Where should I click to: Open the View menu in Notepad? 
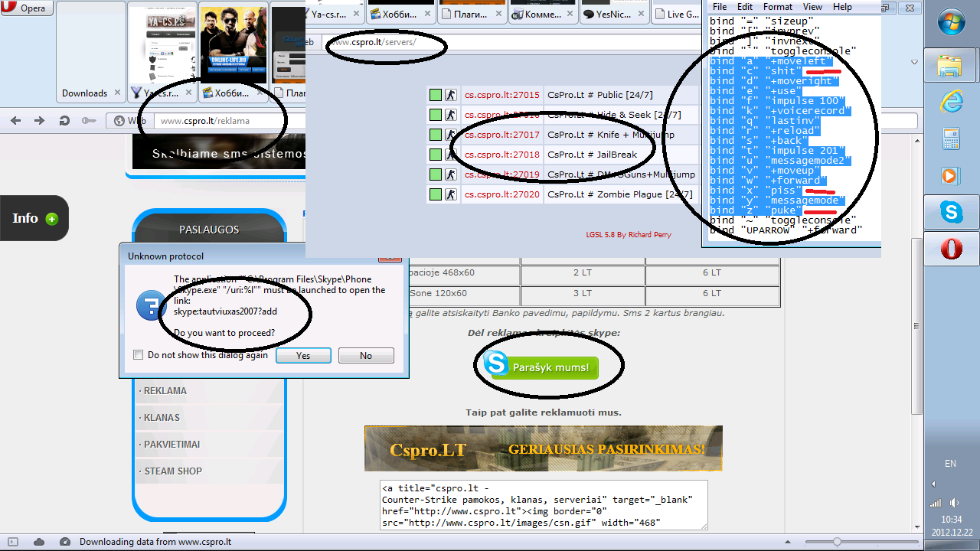click(812, 7)
